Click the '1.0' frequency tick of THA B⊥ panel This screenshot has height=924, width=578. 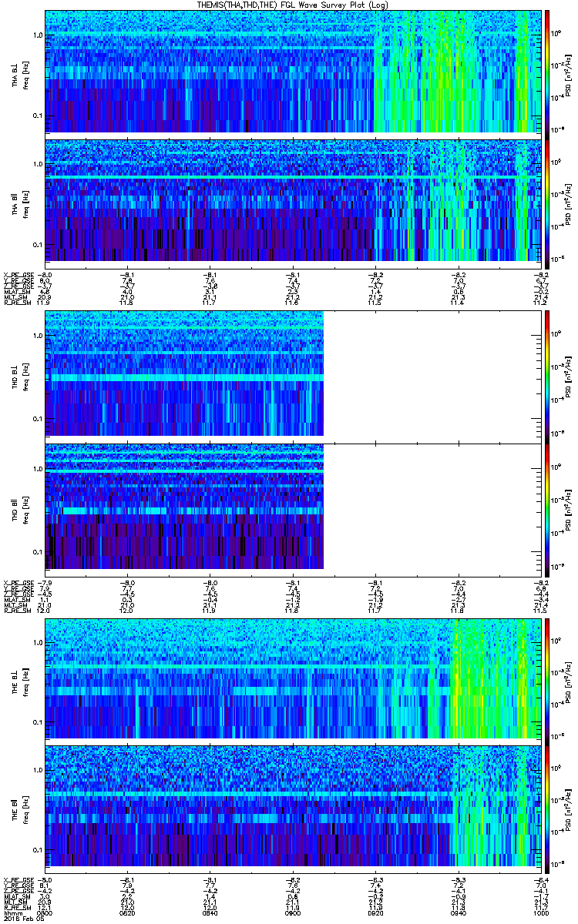[38, 35]
